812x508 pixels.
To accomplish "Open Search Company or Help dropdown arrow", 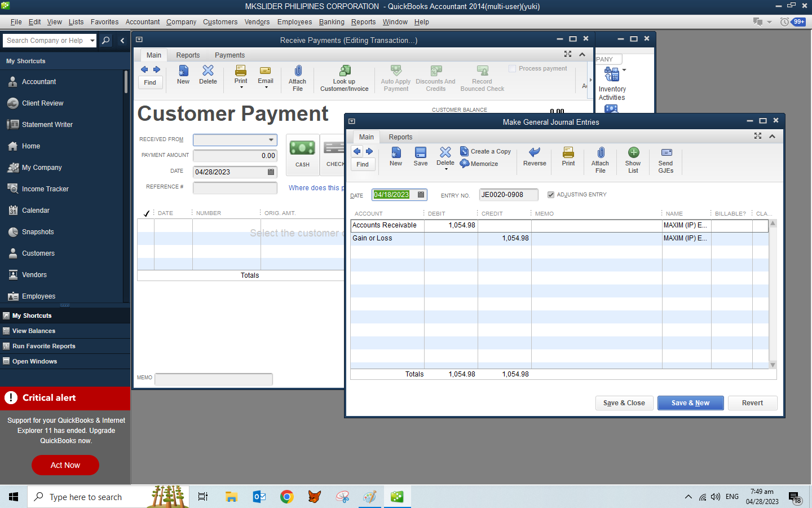I will click(92, 41).
